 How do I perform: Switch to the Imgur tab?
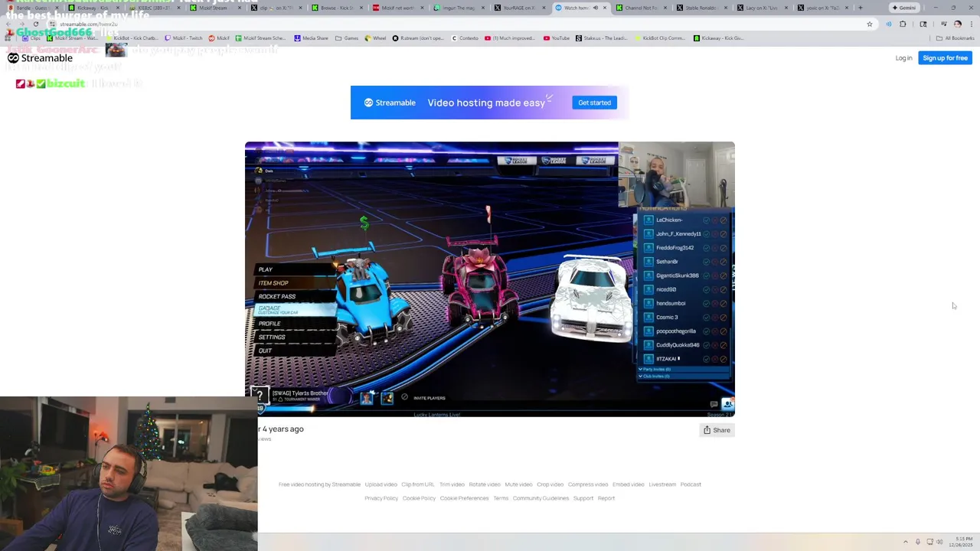point(458,8)
